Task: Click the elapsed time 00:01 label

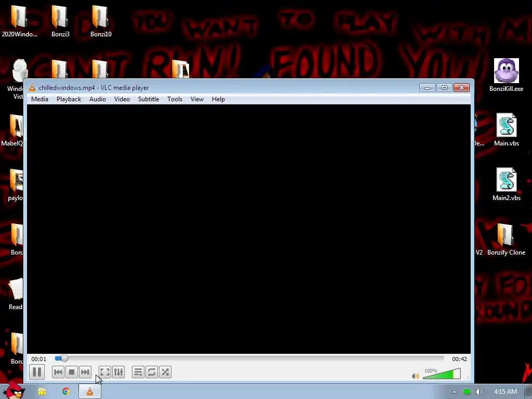Action: click(x=38, y=359)
